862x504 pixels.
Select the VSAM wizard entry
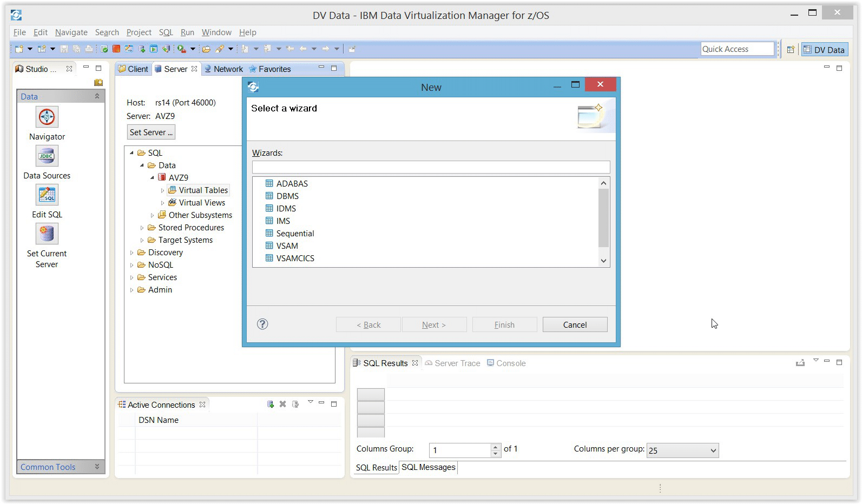287,246
